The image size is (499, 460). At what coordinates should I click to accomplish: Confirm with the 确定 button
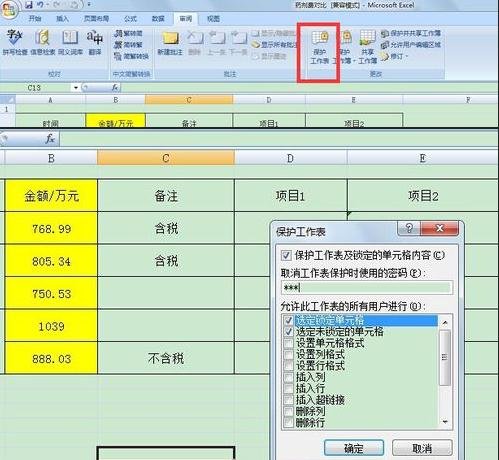click(354, 448)
